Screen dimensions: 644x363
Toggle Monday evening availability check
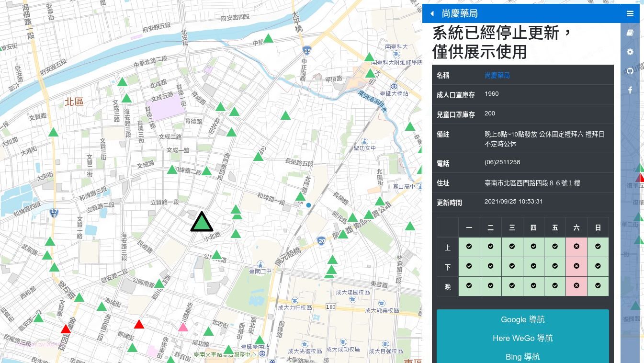(469, 286)
